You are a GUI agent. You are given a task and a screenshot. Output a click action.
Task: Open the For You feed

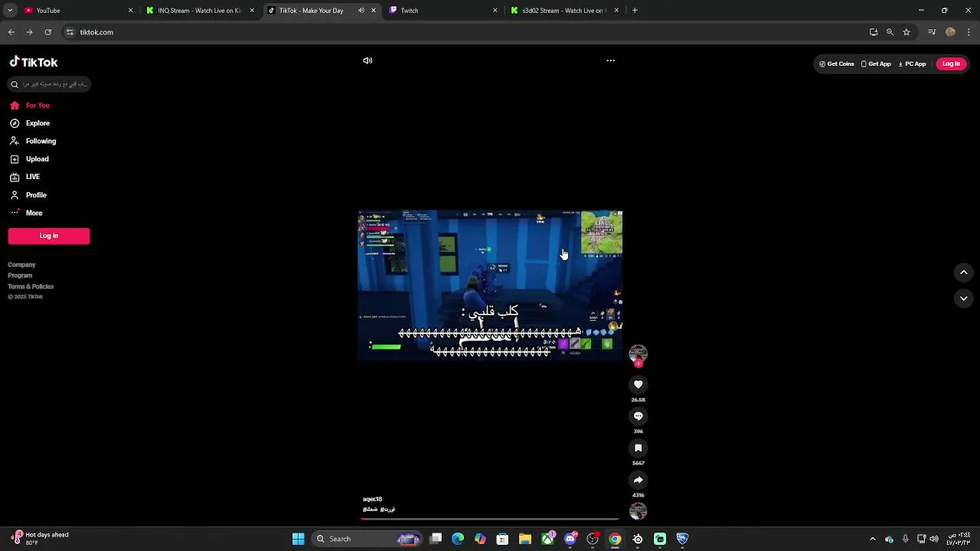tap(30, 106)
